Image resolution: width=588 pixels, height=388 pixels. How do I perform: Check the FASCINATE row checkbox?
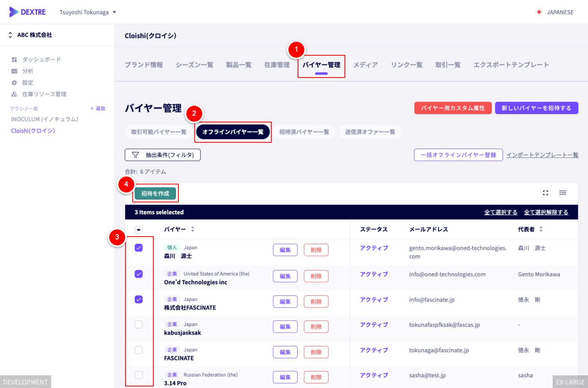[x=139, y=350]
